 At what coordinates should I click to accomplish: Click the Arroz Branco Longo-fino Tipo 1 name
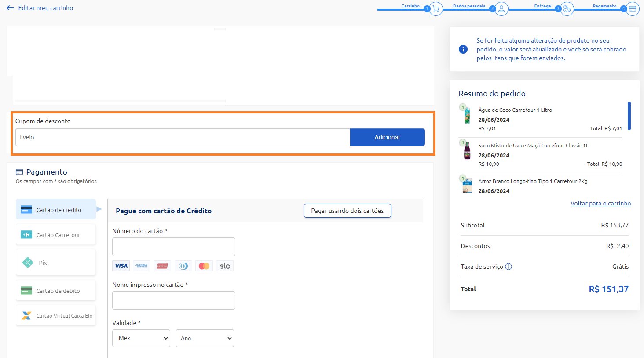click(533, 181)
